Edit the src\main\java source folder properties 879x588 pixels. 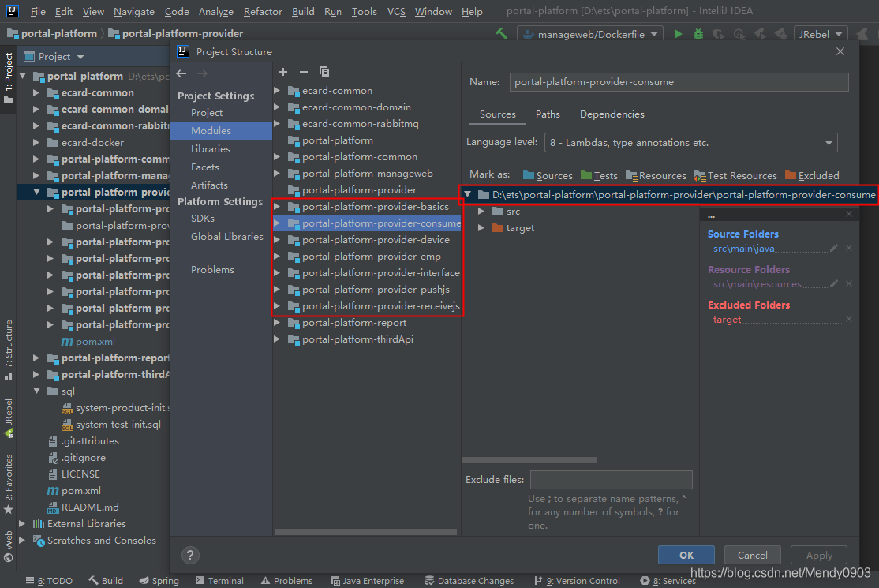tap(834, 249)
